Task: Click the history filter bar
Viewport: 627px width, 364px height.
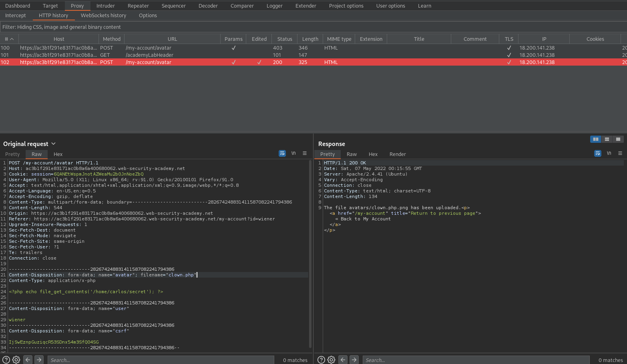Action: coord(313,27)
